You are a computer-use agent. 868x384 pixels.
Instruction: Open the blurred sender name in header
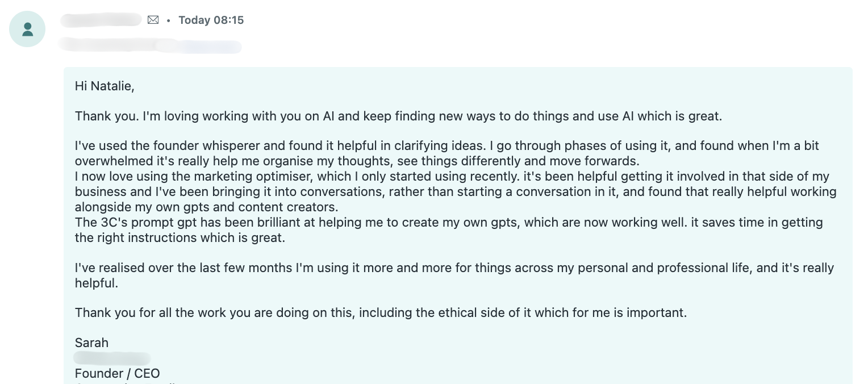(x=101, y=20)
